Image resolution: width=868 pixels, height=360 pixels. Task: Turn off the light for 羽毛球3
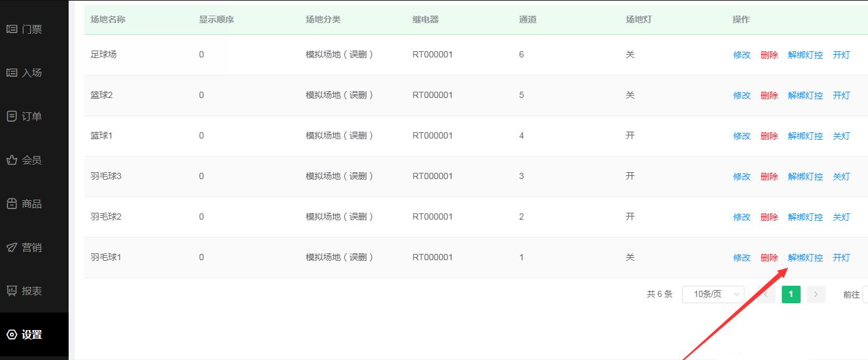coord(841,177)
